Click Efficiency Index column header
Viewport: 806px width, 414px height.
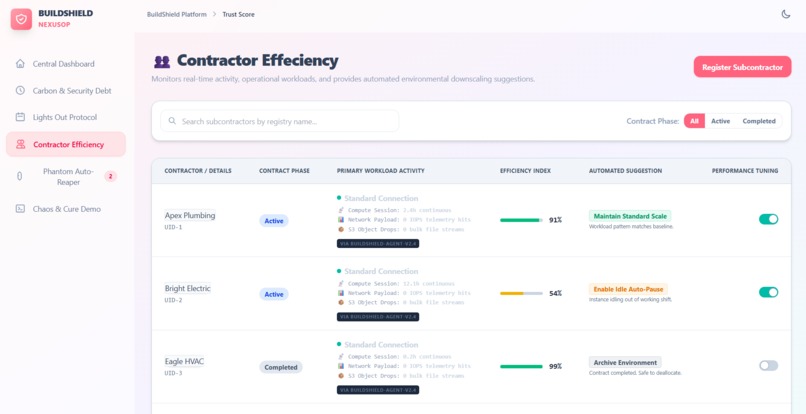pos(525,171)
